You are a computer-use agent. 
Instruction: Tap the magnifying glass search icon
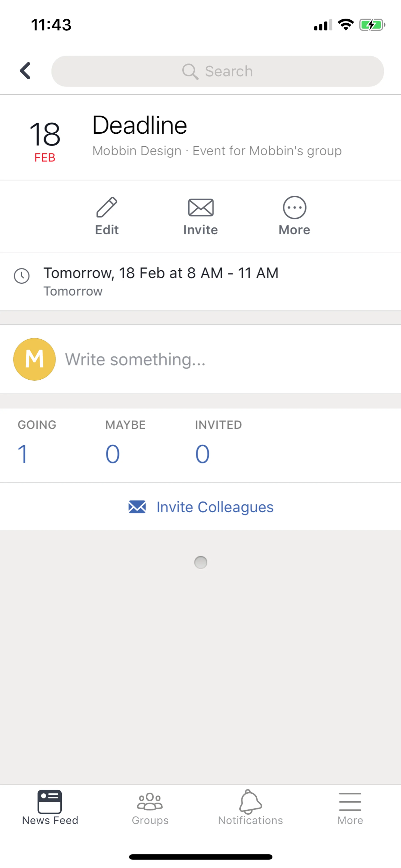coord(190,71)
